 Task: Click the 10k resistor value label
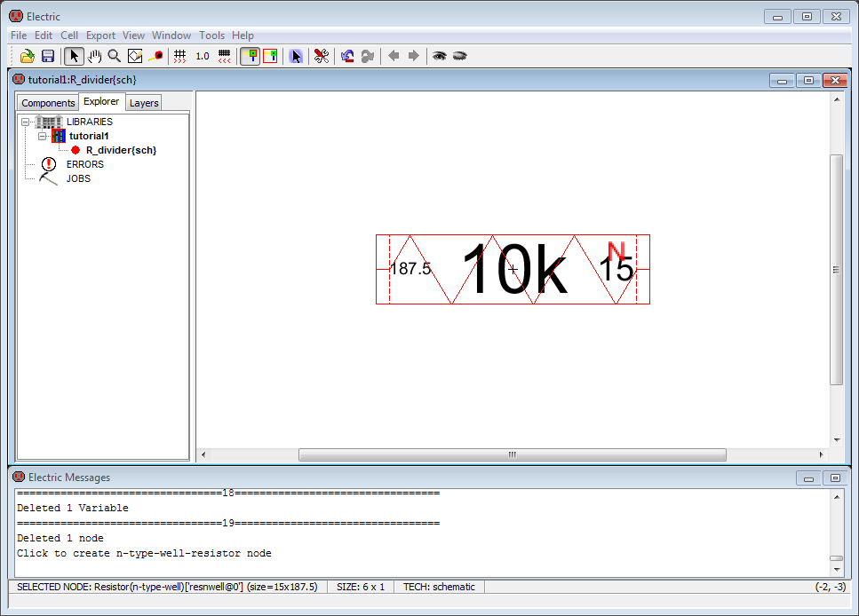click(513, 270)
